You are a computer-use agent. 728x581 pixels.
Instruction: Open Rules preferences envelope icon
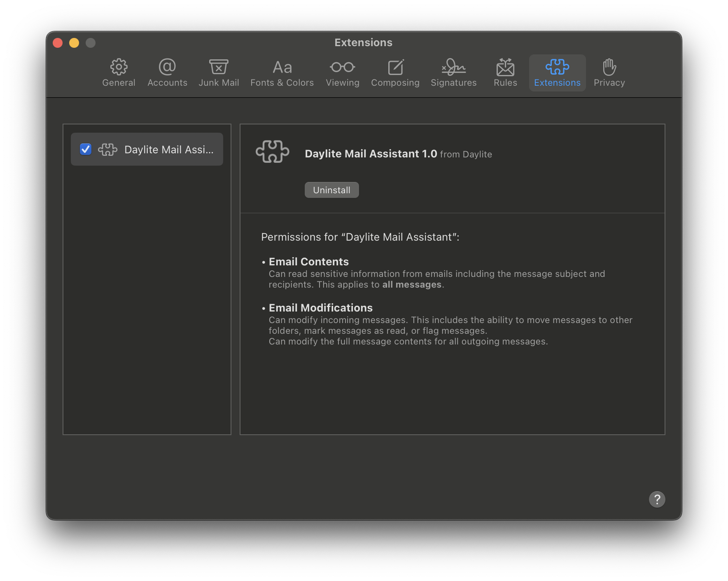pos(505,67)
